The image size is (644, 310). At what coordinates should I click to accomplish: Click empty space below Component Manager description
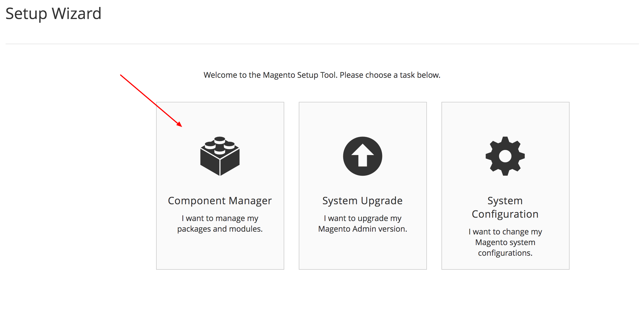click(220, 252)
